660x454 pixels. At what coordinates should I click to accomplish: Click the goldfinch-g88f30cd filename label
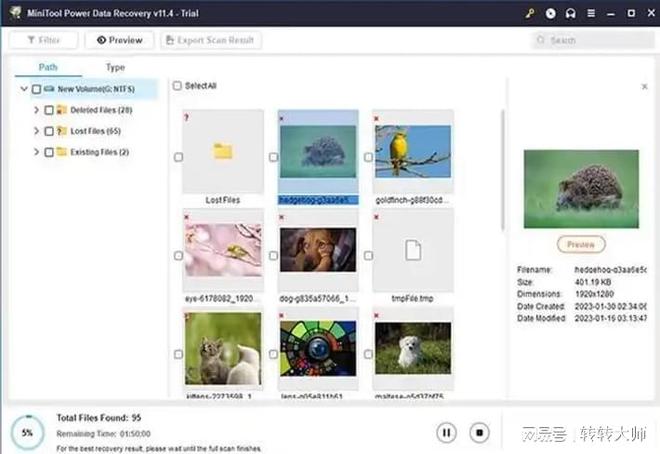tap(412, 200)
